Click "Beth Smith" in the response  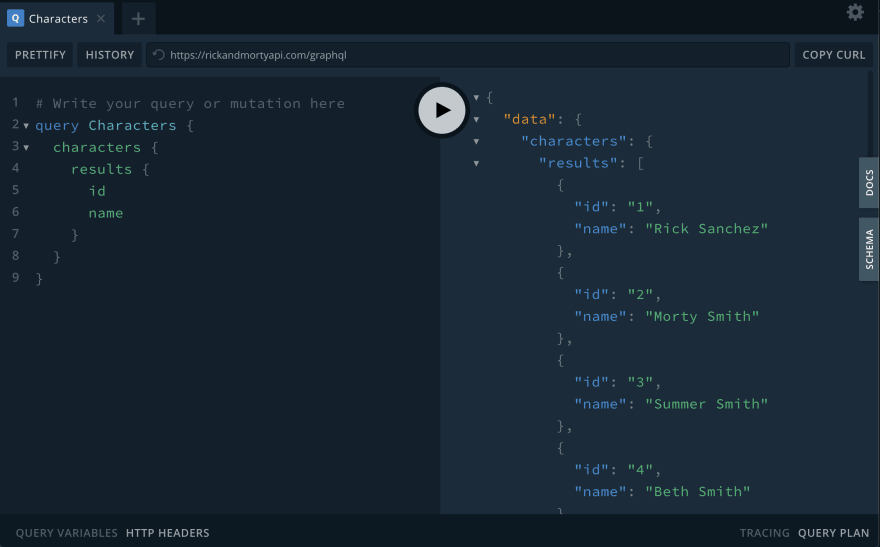point(698,491)
